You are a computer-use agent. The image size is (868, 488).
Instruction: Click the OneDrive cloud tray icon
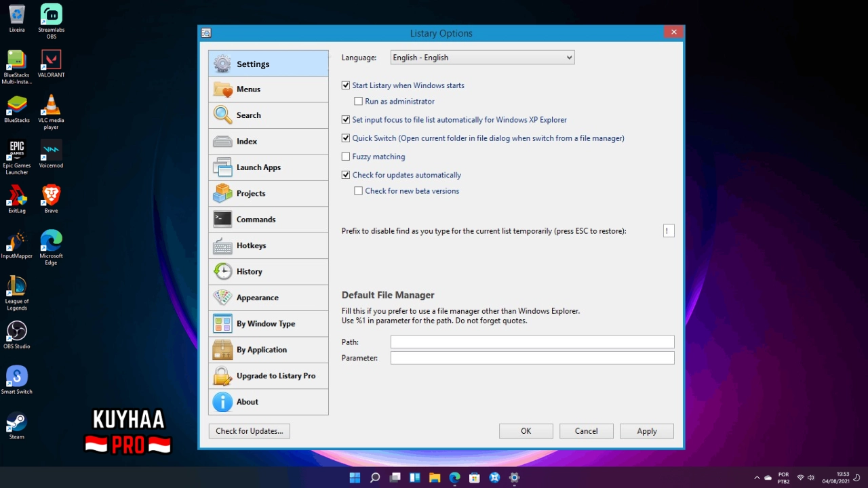coord(768,478)
